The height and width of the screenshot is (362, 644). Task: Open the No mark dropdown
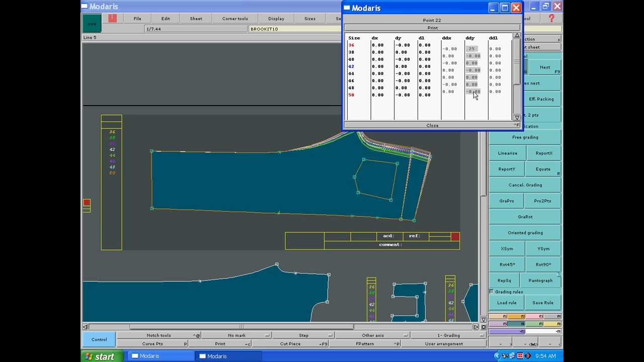coord(236,335)
